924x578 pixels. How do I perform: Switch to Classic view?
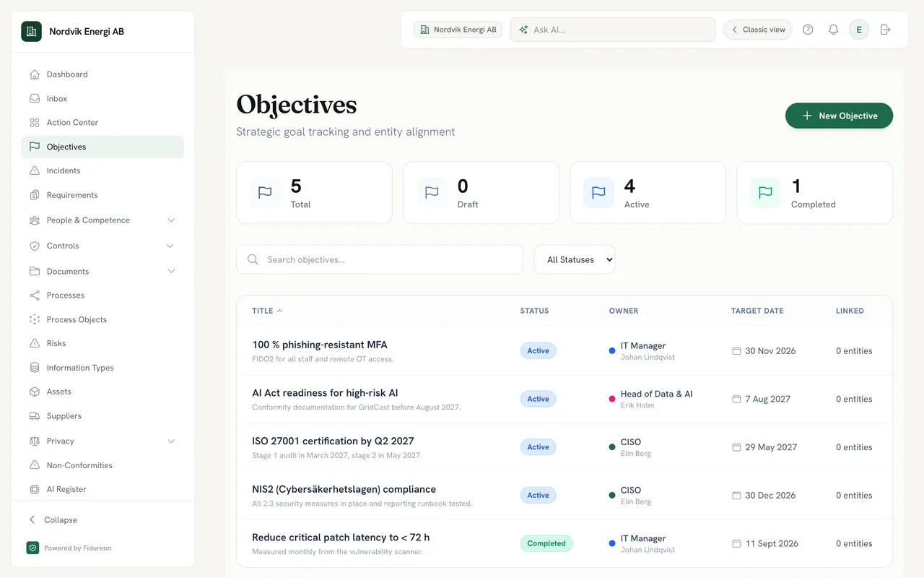758,30
